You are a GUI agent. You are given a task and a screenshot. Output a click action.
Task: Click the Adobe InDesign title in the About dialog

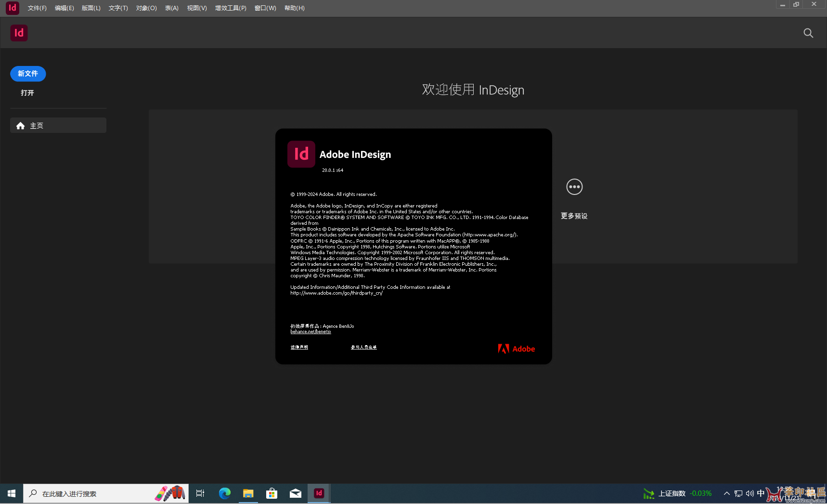(355, 155)
